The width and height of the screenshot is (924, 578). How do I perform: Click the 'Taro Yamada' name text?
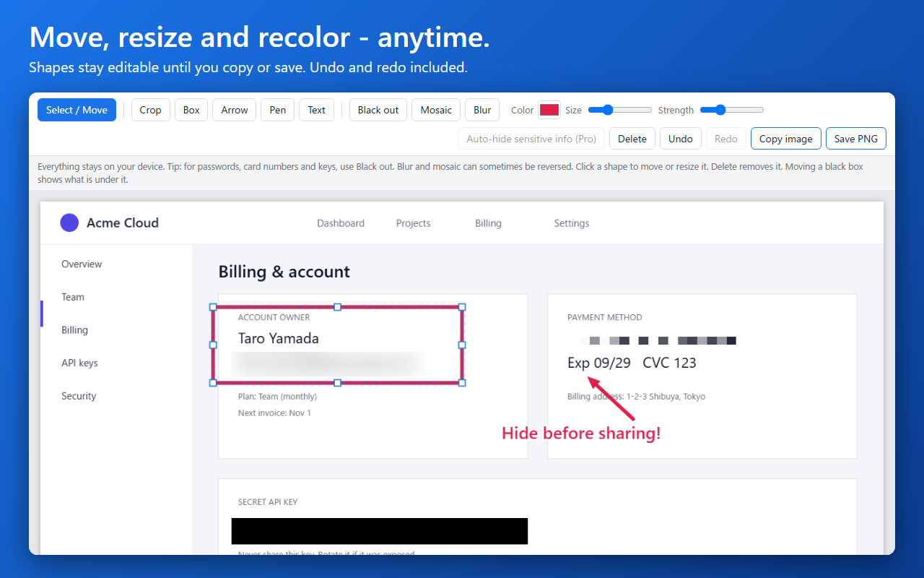279,338
